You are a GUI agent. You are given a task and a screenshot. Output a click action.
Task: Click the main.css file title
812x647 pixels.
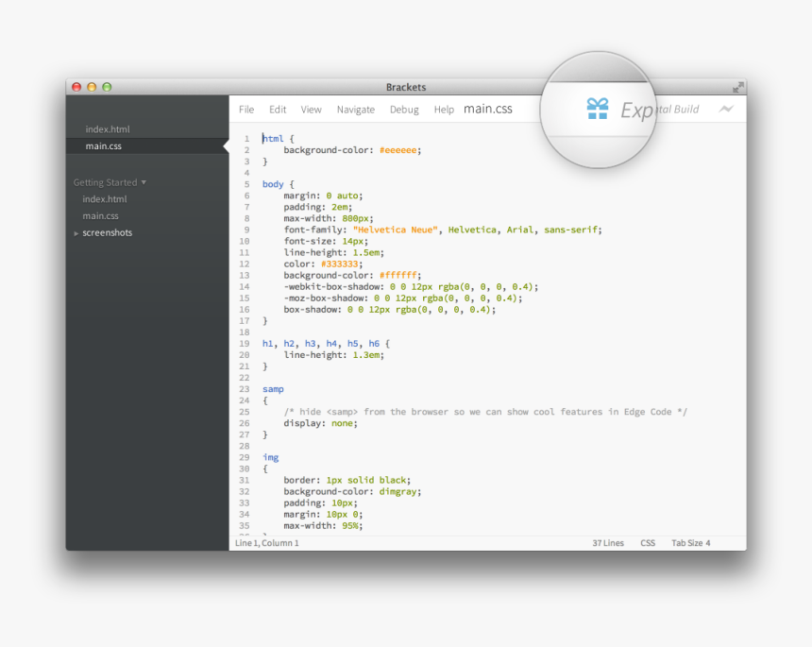pos(488,109)
